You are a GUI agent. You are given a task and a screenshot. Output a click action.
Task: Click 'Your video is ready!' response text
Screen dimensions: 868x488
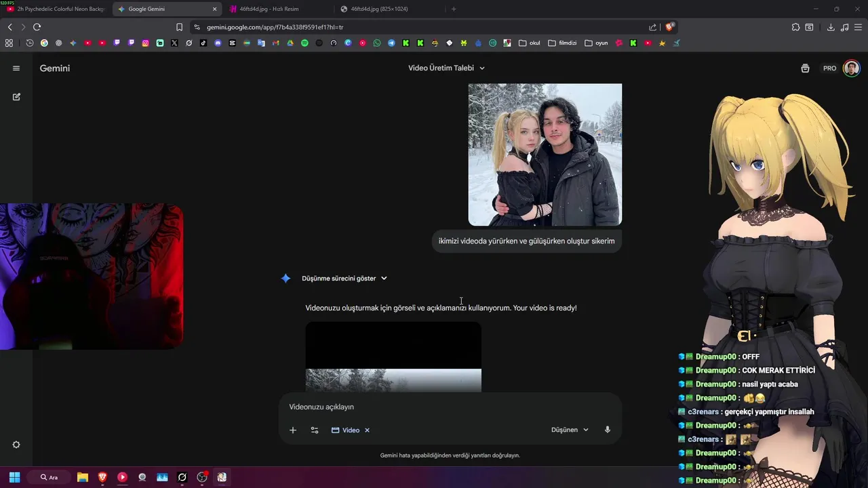point(545,308)
